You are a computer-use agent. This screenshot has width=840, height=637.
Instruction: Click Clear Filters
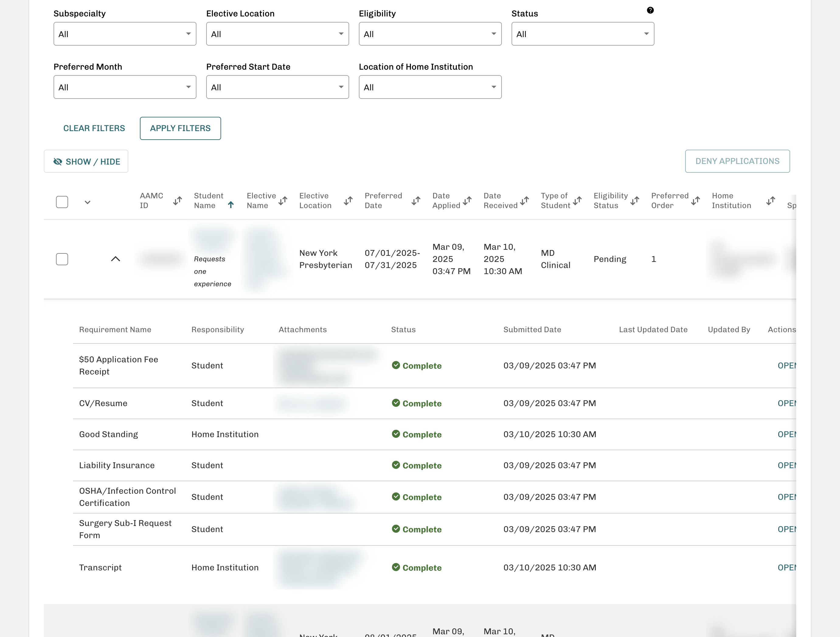coord(94,128)
